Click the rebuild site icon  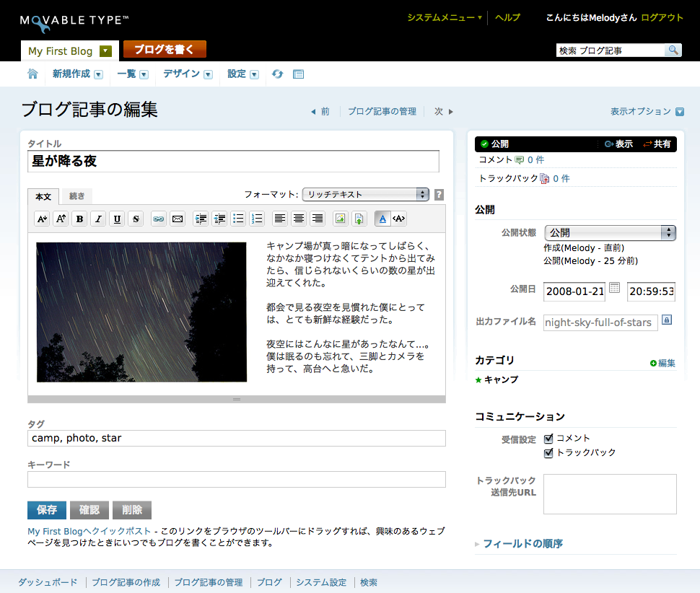click(278, 74)
